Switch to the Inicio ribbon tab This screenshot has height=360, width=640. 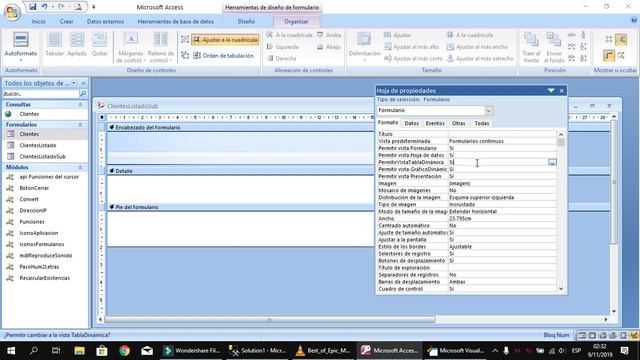pyautogui.click(x=38, y=21)
